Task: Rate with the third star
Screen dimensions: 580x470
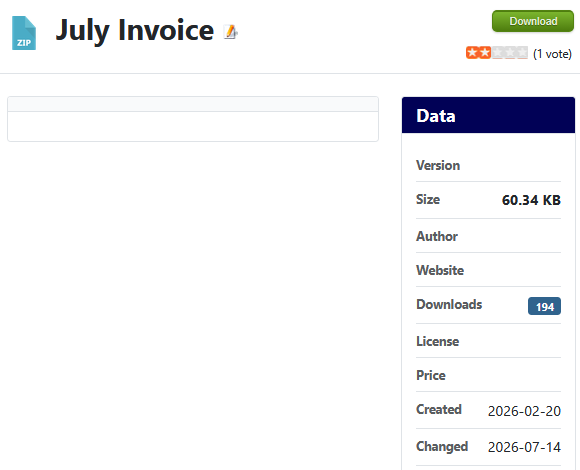Action: pos(497,53)
